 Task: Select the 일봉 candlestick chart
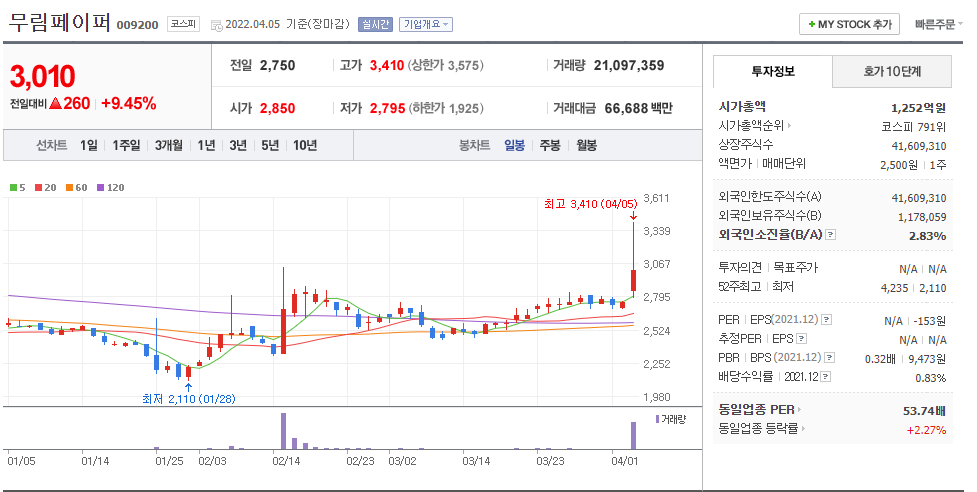[x=514, y=145]
